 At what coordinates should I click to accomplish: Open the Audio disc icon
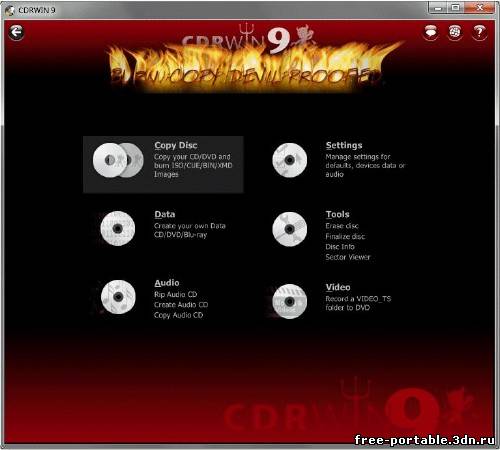118,297
